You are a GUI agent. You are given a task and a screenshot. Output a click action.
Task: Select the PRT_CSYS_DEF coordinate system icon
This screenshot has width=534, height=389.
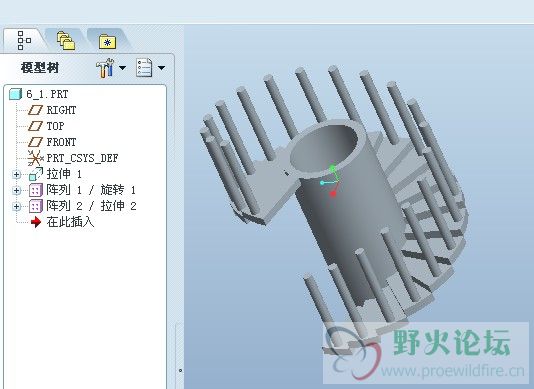click(x=35, y=158)
